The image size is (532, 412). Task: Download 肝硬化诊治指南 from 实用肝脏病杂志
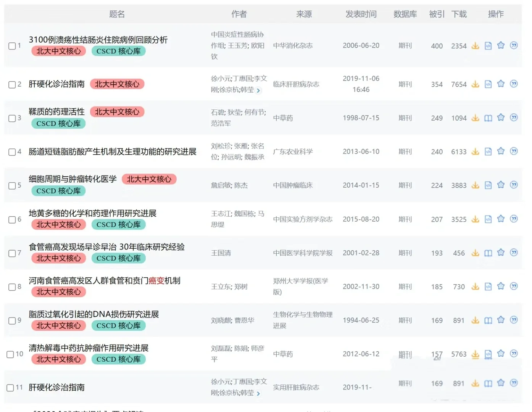click(475, 383)
